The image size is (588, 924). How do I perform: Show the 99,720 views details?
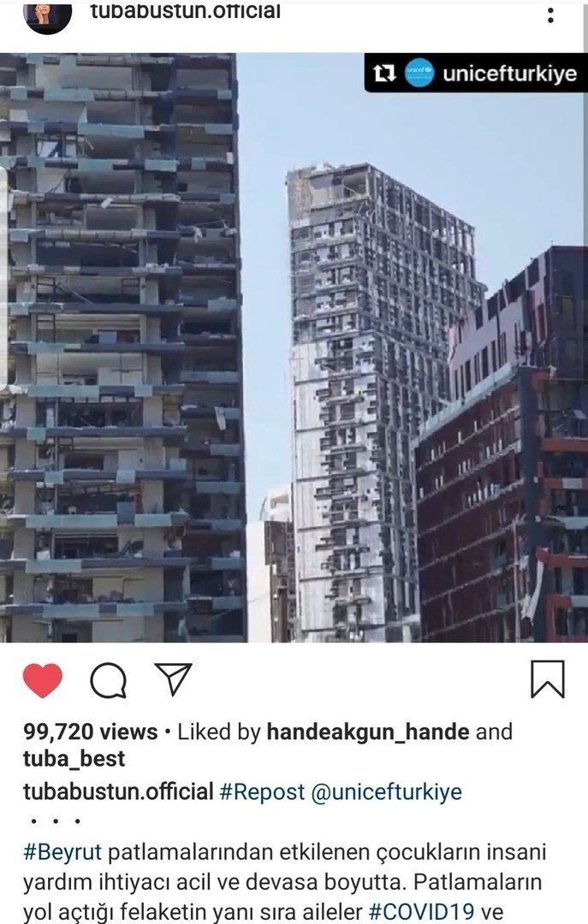pos(90,731)
